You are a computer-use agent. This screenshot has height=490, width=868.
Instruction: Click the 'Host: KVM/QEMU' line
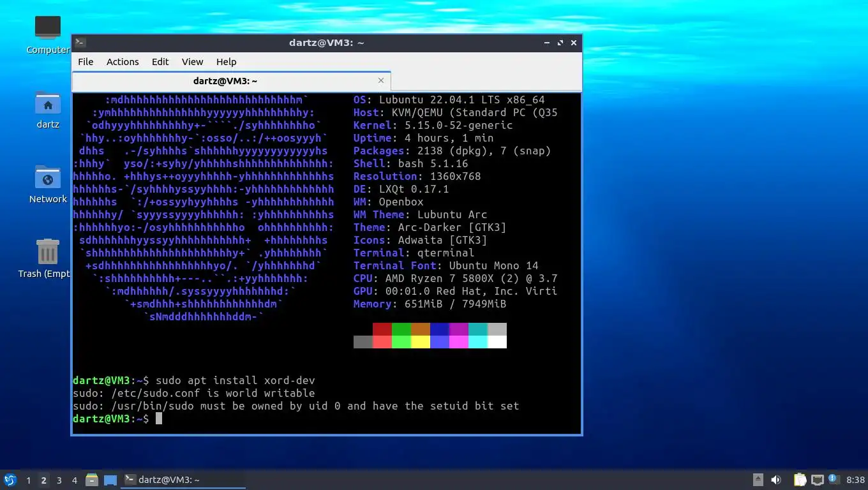pos(456,112)
